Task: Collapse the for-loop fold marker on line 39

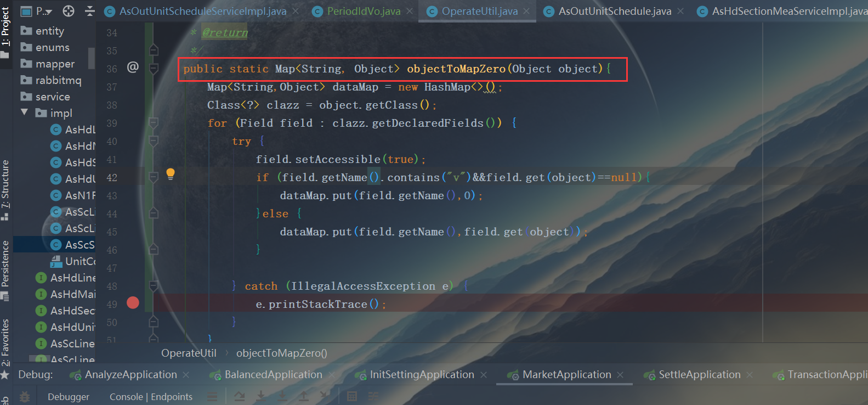Action: click(x=154, y=123)
